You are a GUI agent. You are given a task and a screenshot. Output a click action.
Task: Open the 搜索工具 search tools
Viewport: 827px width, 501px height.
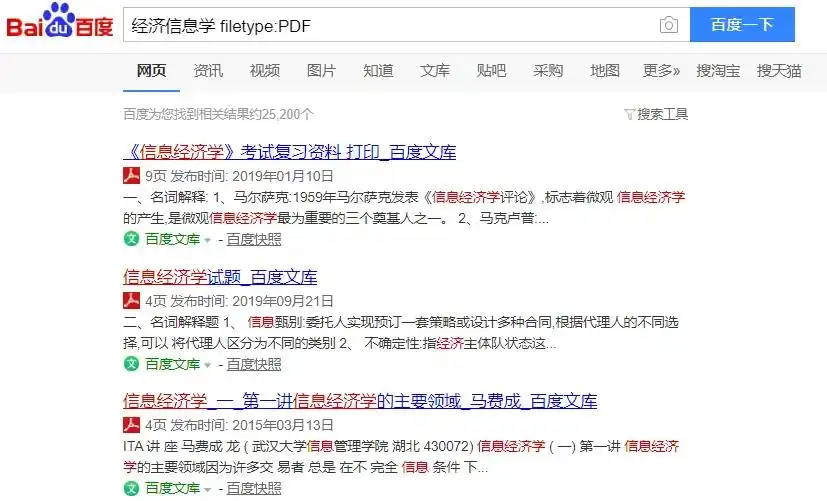click(662, 114)
